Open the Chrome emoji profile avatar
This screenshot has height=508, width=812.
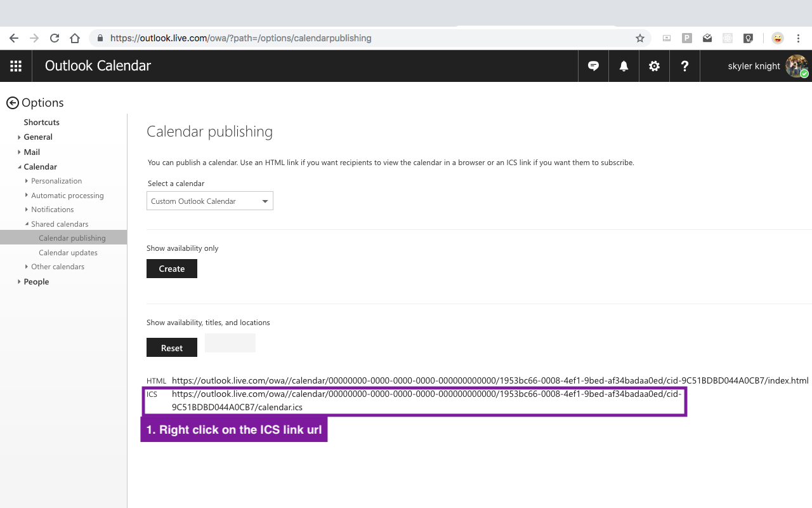tap(777, 38)
